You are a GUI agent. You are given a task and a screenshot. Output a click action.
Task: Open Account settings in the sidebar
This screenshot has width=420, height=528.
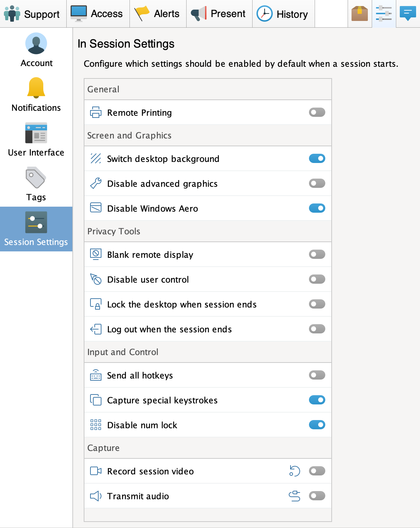point(36,50)
